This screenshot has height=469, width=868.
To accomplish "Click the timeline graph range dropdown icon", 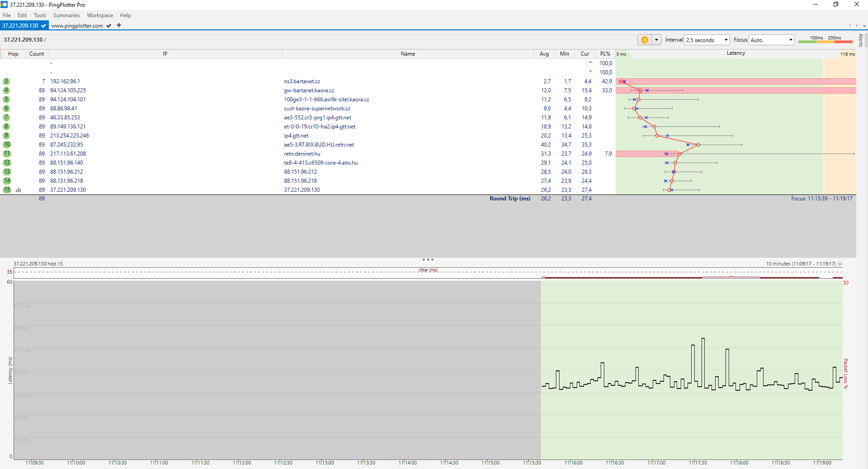I will pyautogui.click(x=840, y=264).
